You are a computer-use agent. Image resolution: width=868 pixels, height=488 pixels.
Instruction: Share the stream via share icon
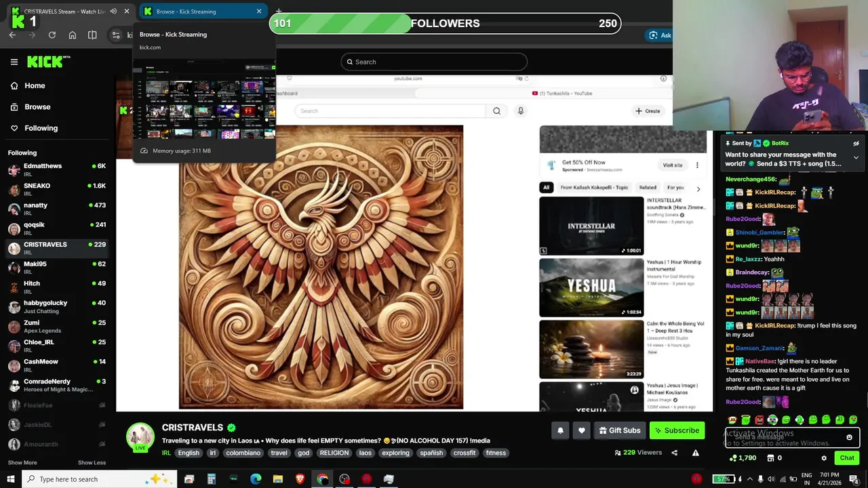[x=674, y=453]
